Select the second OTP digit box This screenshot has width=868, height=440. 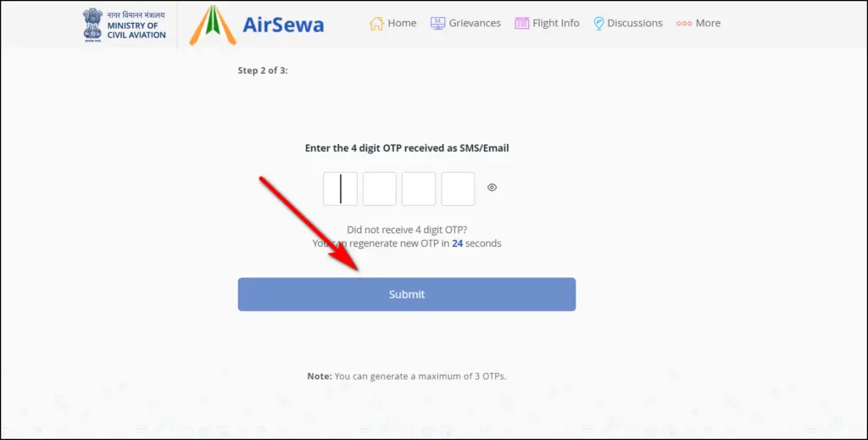pyautogui.click(x=379, y=189)
